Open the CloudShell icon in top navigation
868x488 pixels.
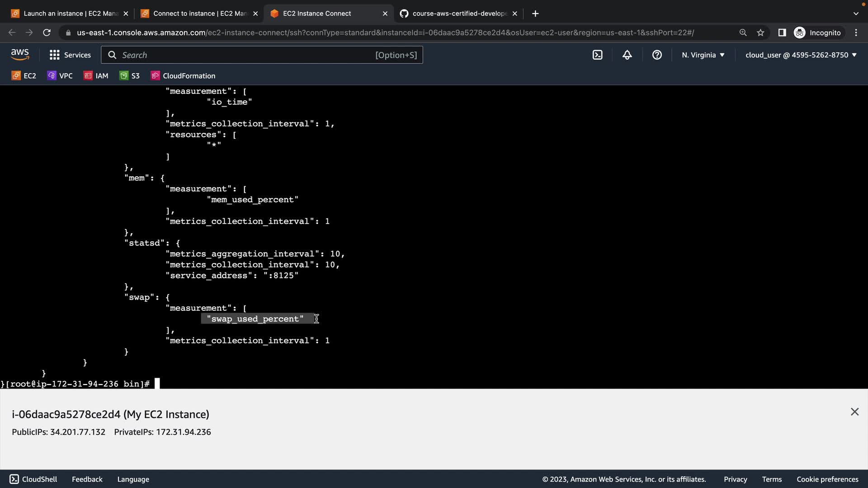point(597,55)
